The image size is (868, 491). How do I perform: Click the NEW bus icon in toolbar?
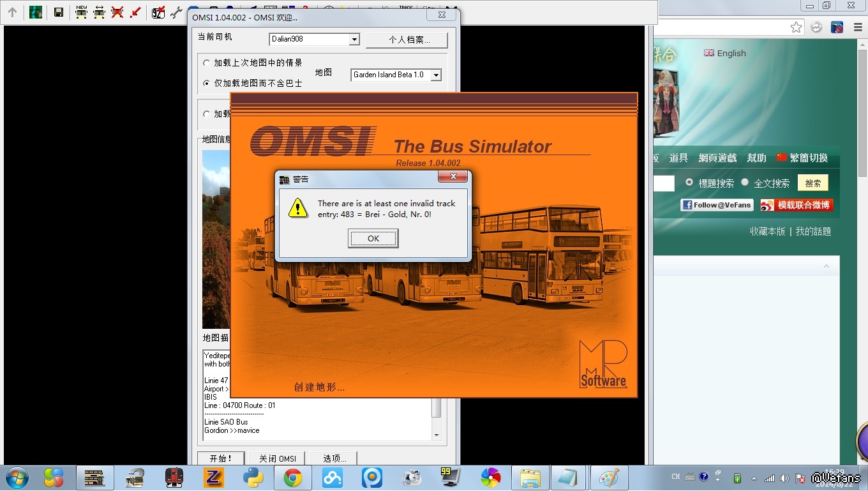(x=82, y=12)
